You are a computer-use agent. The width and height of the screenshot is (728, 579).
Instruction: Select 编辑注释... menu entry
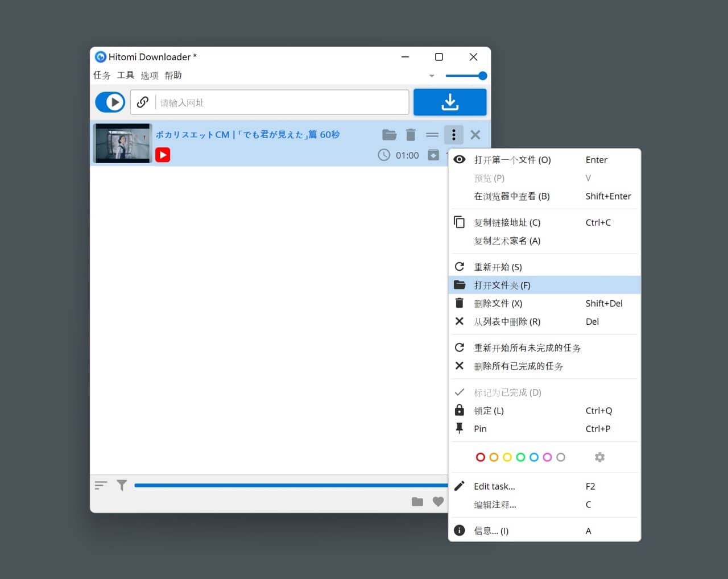coord(544,504)
